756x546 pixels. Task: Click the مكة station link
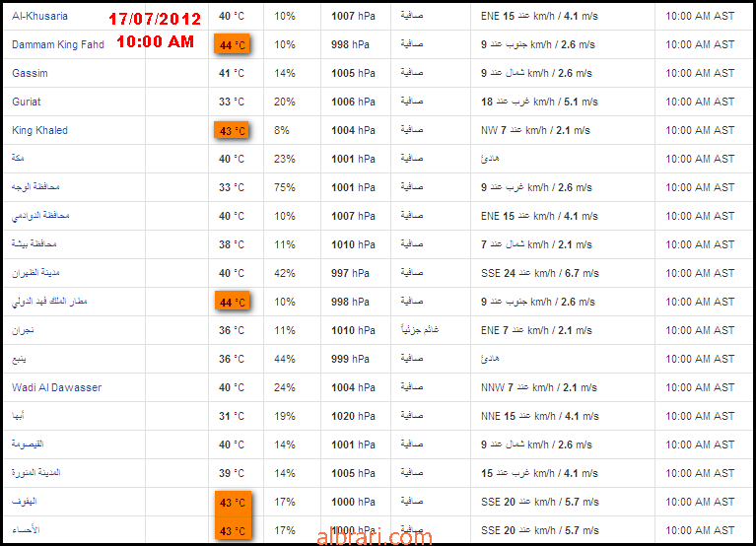click(18, 158)
